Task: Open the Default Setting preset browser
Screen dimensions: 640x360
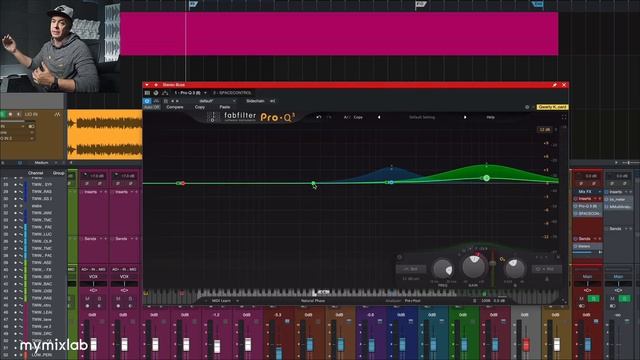Action: (x=422, y=117)
